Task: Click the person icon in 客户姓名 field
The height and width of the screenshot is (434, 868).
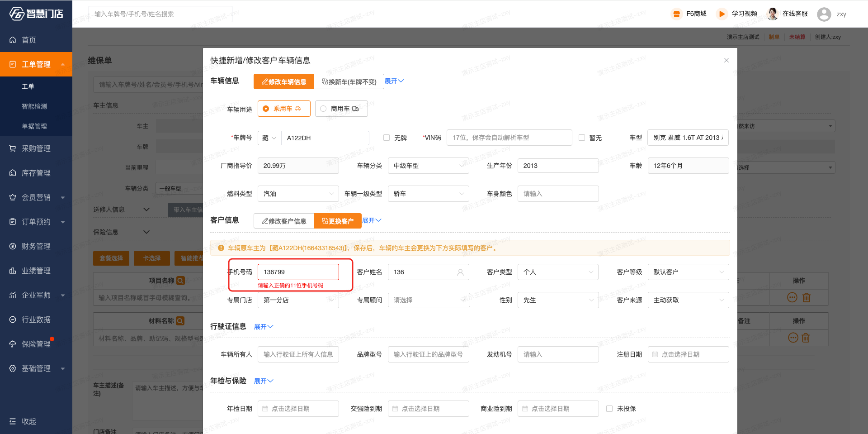Action: pos(460,272)
